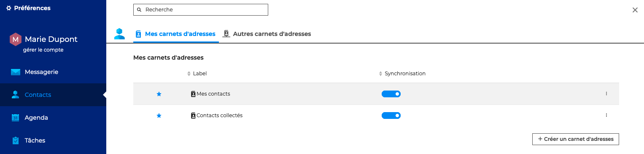Click the Marie Dupont avatar hexagon
Viewport: 644px width, 154px height.
tap(16, 39)
